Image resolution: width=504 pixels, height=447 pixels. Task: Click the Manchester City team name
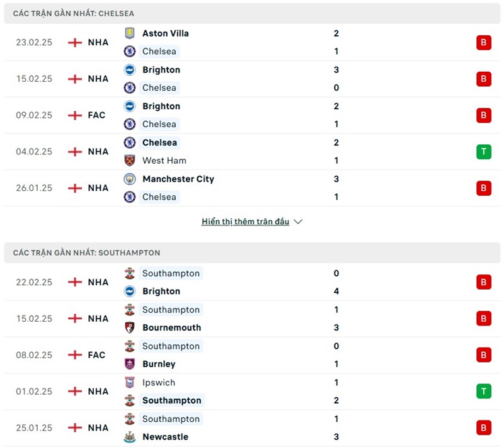(x=178, y=179)
